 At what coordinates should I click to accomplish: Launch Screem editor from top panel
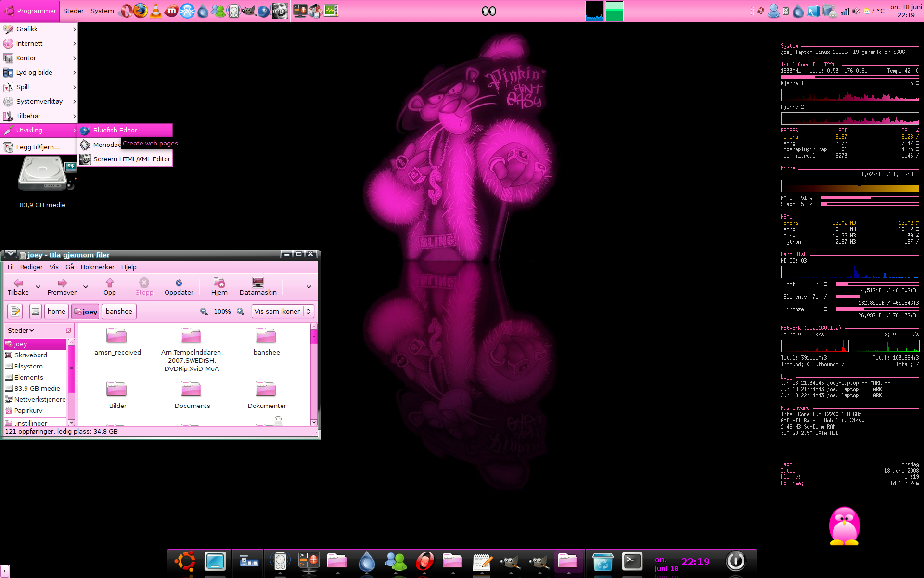click(x=280, y=11)
